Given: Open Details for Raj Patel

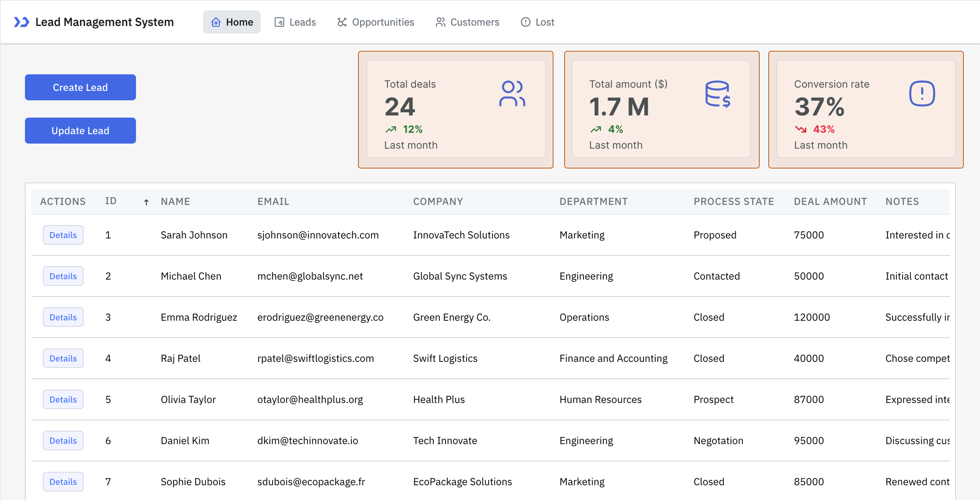Looking at the screenshot, I should [x=63, y=359].
